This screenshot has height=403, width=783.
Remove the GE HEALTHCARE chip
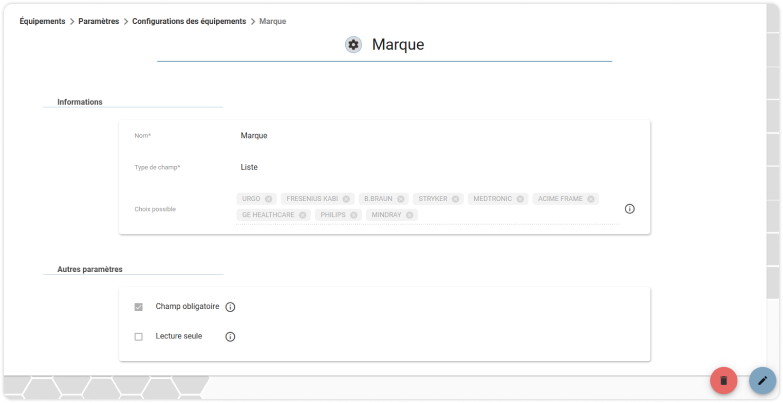point(303,215)
